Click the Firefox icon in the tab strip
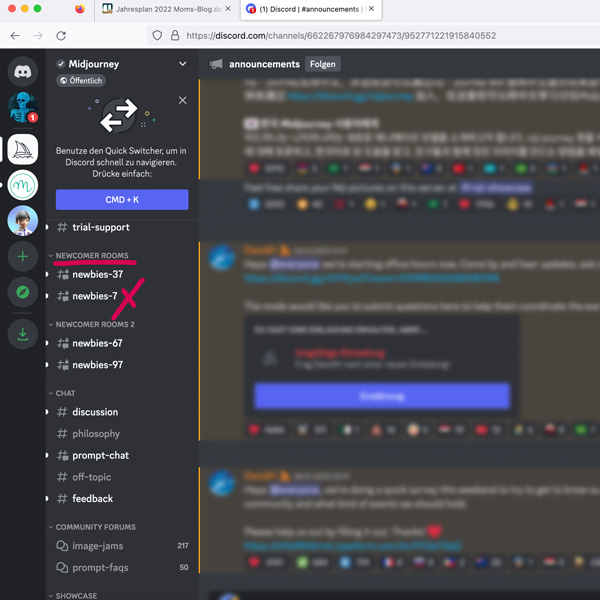This screenshot has height=600, width=600. pos(80,8)
